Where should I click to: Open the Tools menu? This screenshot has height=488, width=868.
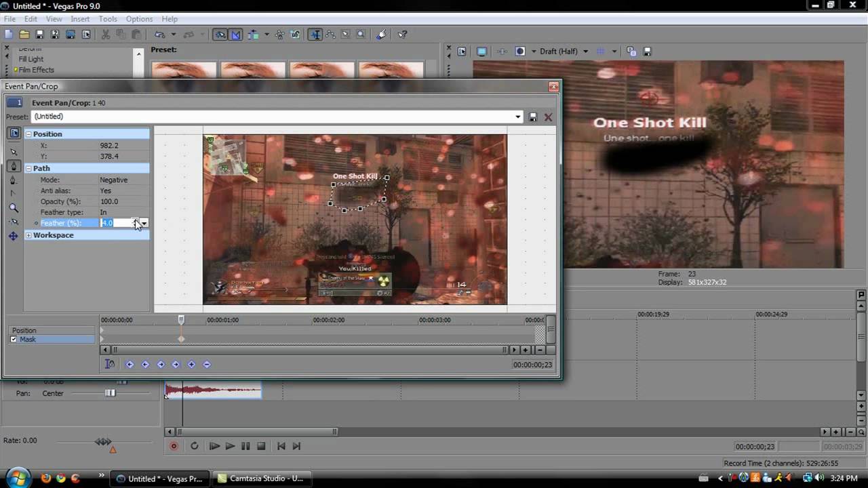click(x=108, y=19)
